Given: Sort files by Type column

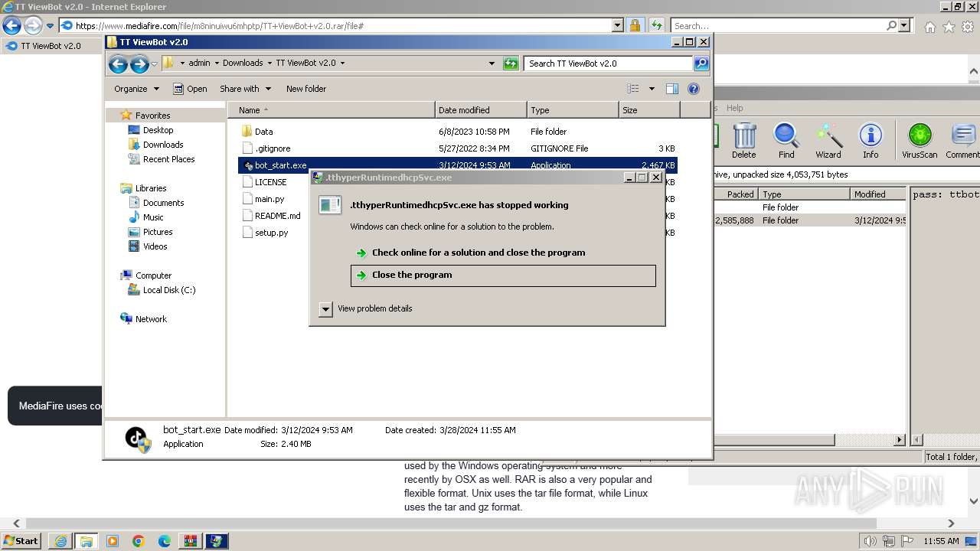Looking at the screenshot, I should pos(573,110).
